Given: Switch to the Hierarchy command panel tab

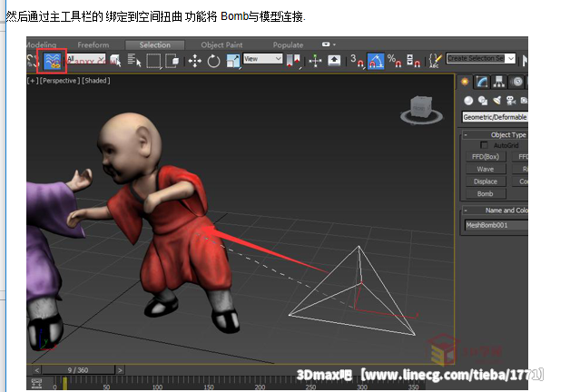Looking at the screenshot, I should [499, 82].
